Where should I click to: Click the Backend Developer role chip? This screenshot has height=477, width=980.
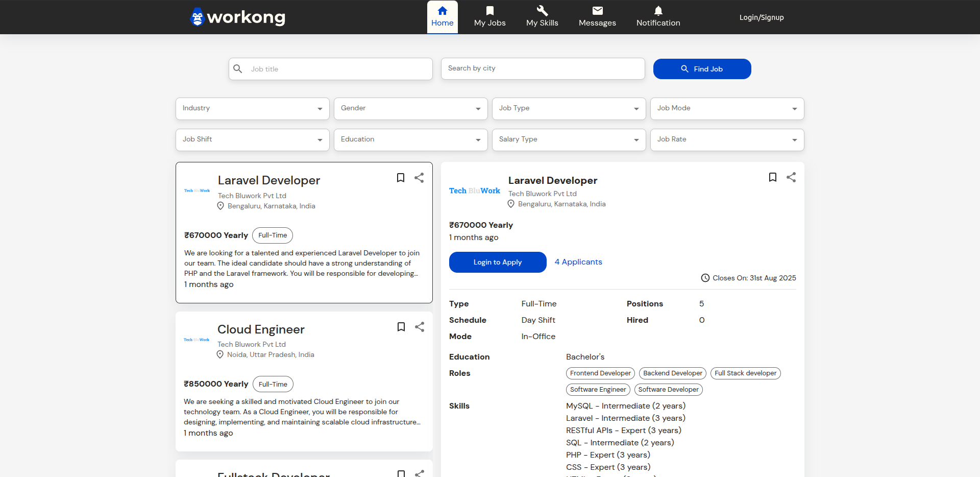[x=673, y=373]
